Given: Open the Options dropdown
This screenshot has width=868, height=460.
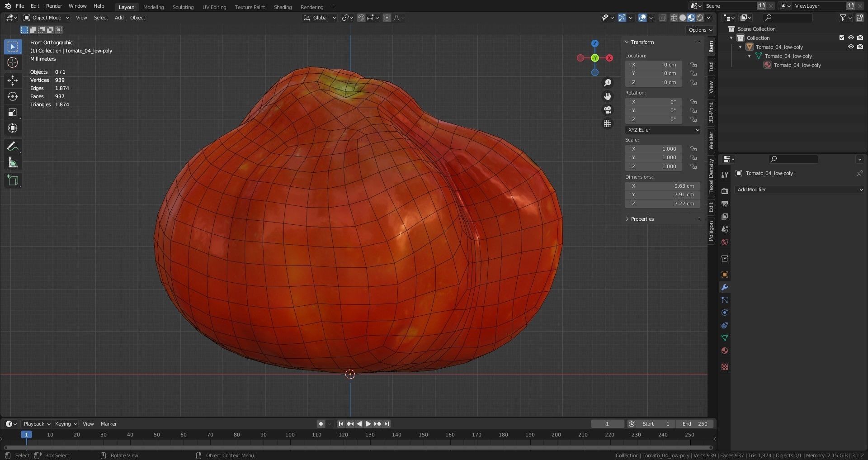Looking at the screenshot, I should pyautogui.click(x=700, y=30).
